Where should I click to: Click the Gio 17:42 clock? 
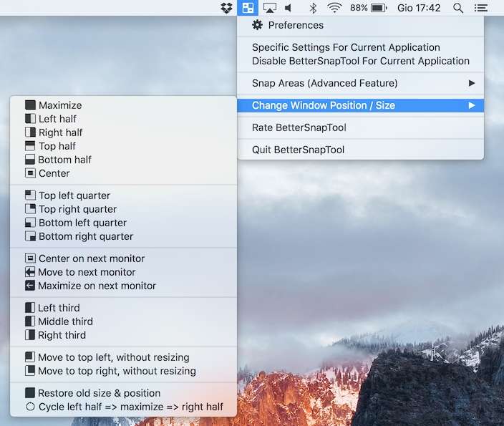click(419, 8)
